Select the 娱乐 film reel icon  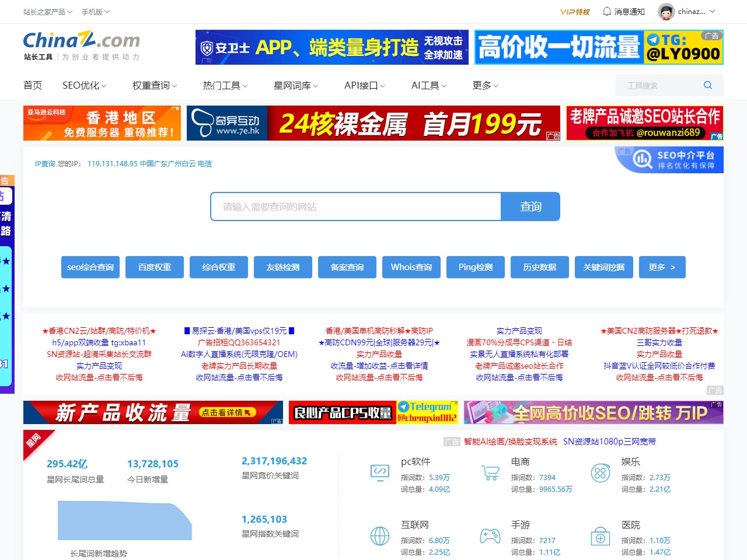[601, 473]
